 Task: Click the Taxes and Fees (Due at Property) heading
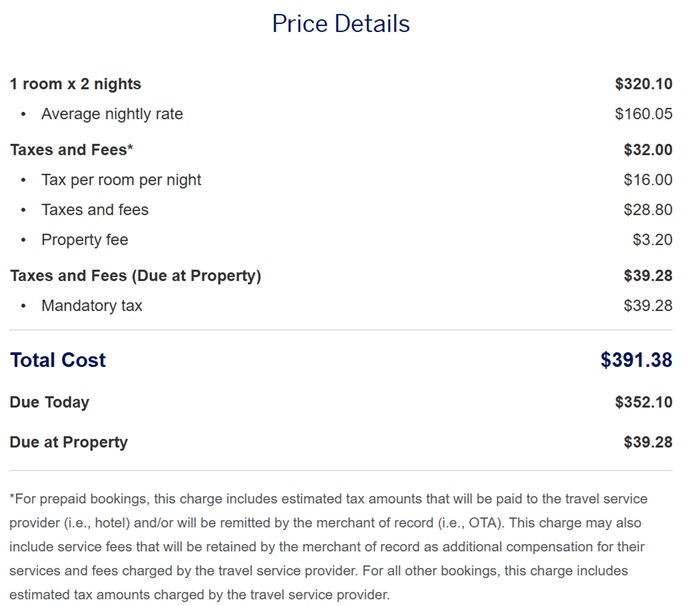(x=135, y=276)
